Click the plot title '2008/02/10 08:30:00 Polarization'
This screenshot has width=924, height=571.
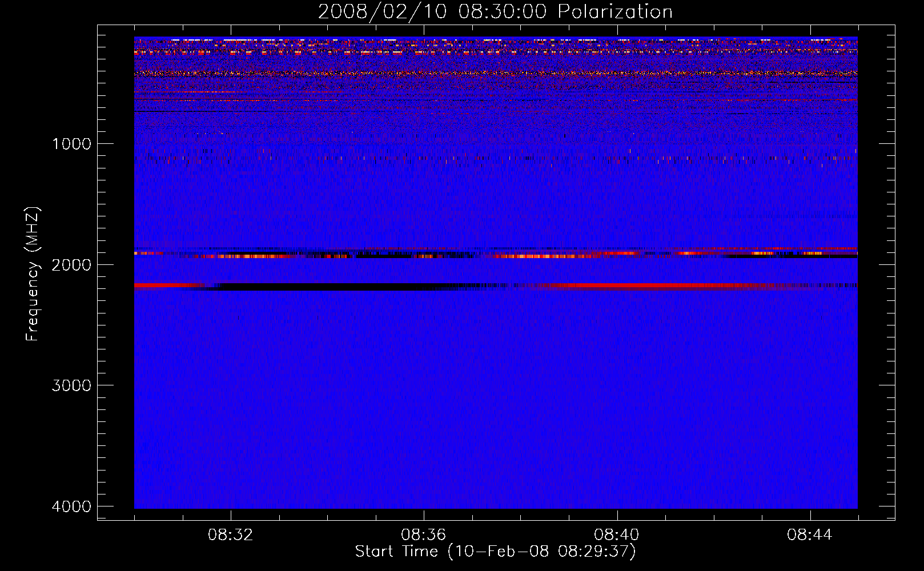tap(495, 12)
